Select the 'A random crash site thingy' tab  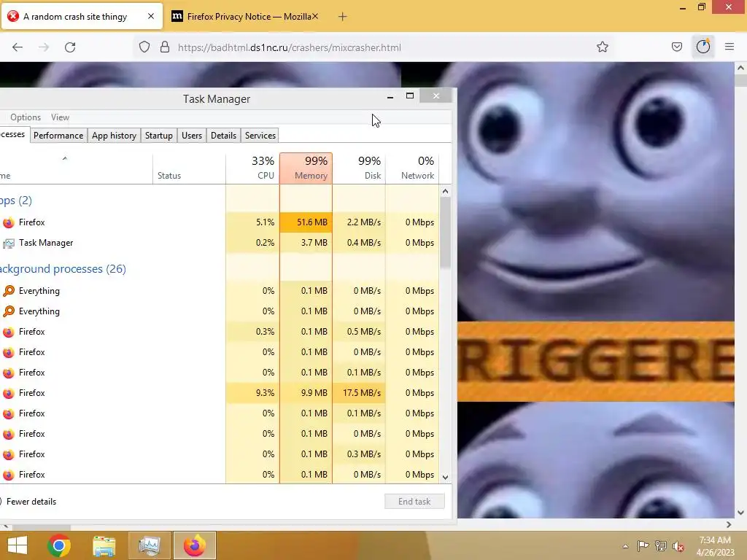pos(81,17)
